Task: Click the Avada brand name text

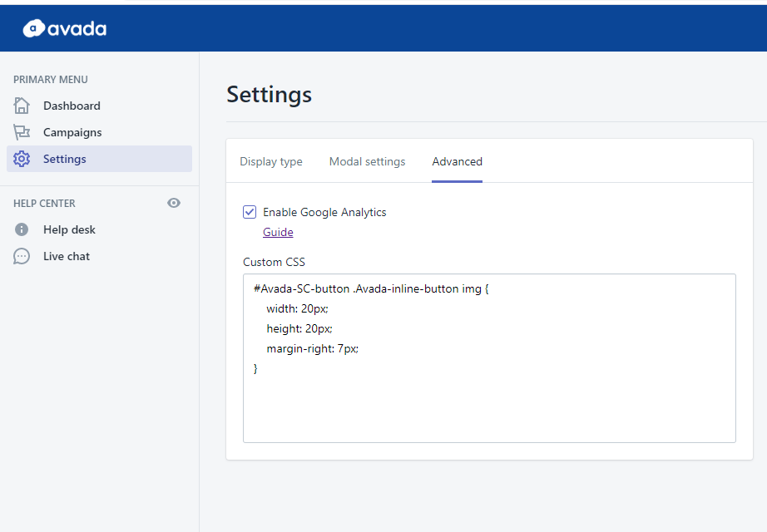Action: point(77,29)
